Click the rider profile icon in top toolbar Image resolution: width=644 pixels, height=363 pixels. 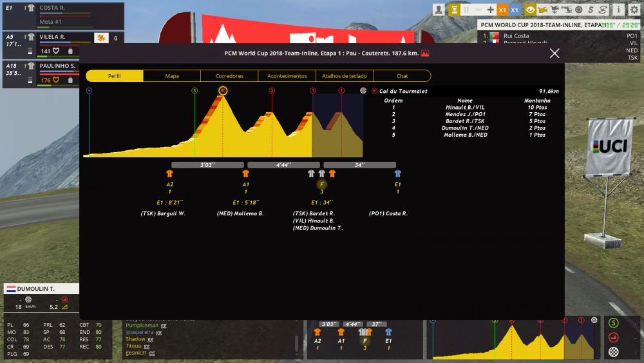coord(439,10)
